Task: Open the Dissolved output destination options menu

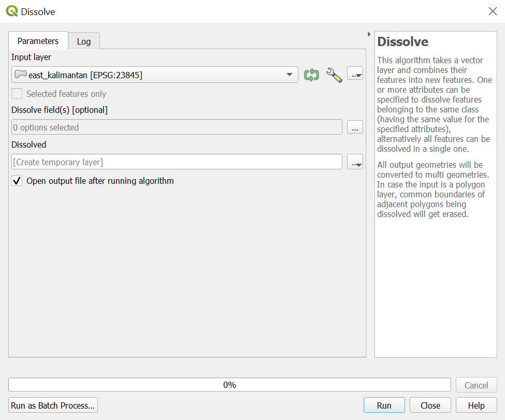Action: (355, 162)
